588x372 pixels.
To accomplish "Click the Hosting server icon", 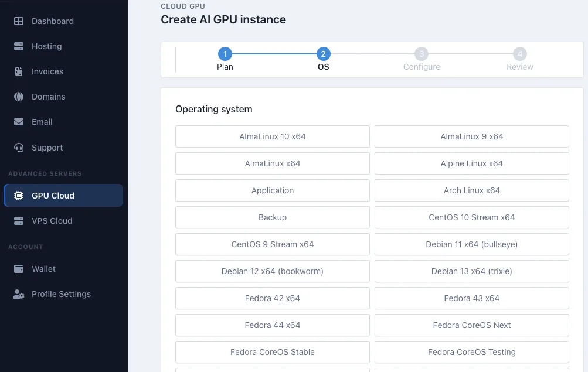I will pos(19,46).
